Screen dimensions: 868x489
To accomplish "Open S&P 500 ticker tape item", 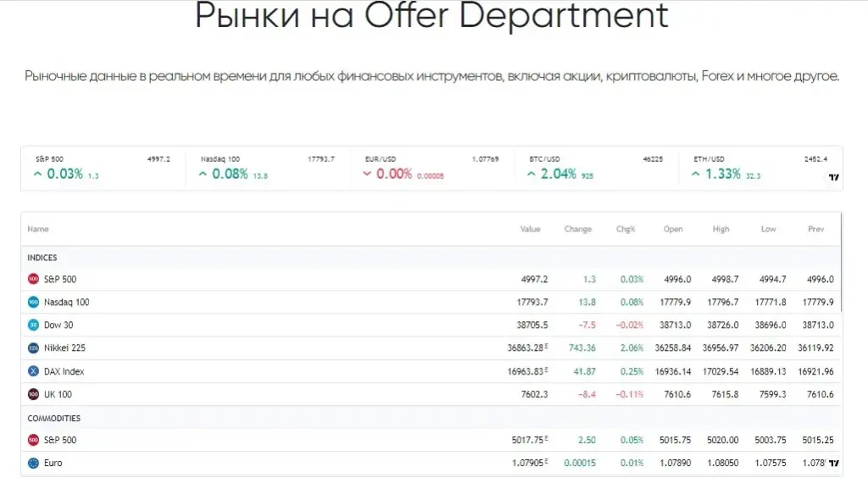I will click(103, 168).
